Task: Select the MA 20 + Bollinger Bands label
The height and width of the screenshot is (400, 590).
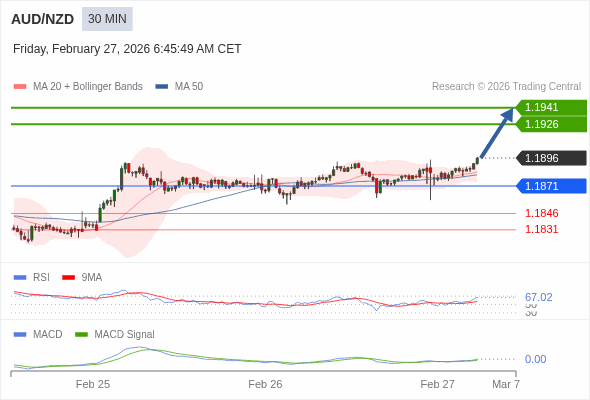Action: pos(88,87)
